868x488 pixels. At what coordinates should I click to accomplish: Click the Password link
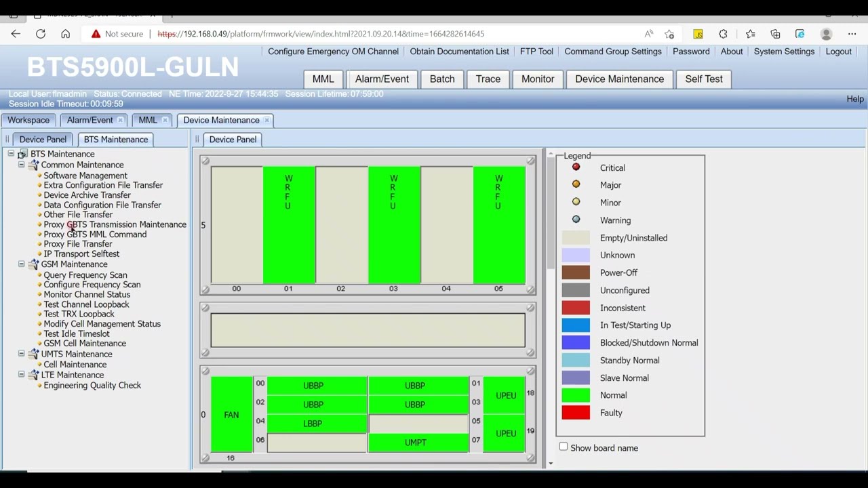coord(691,52)
